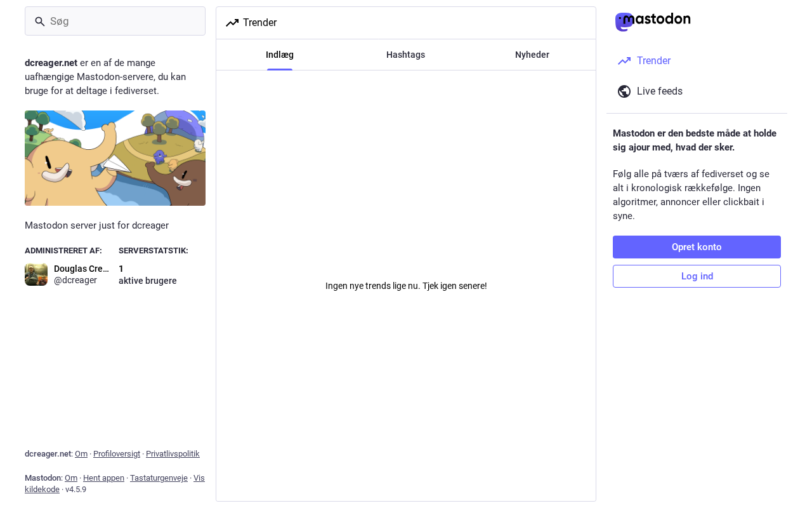Image resolution: width=812 pixels, height=508 pixels.
Task: Open Douglas Creager's avatar
Action: [x=36, y=274]
